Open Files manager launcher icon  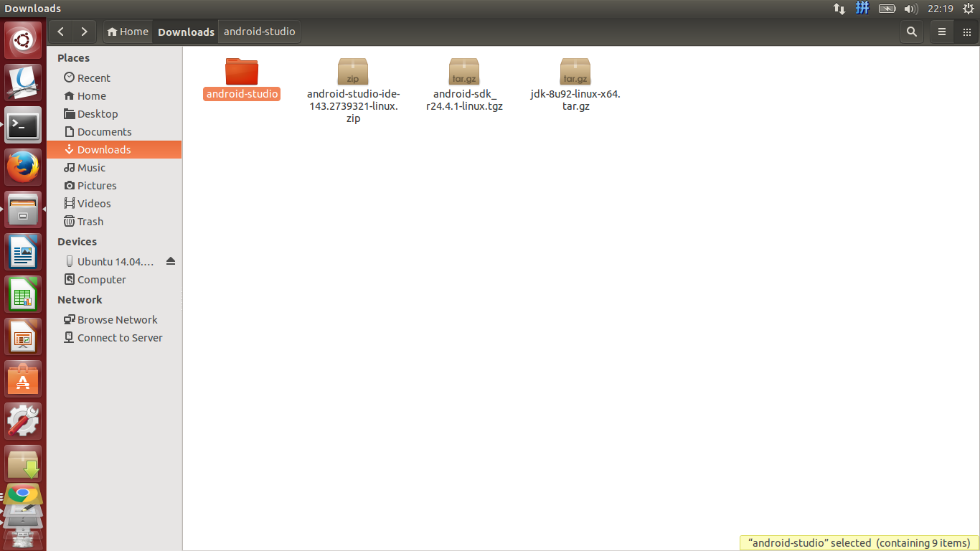[x=23, y=209]
